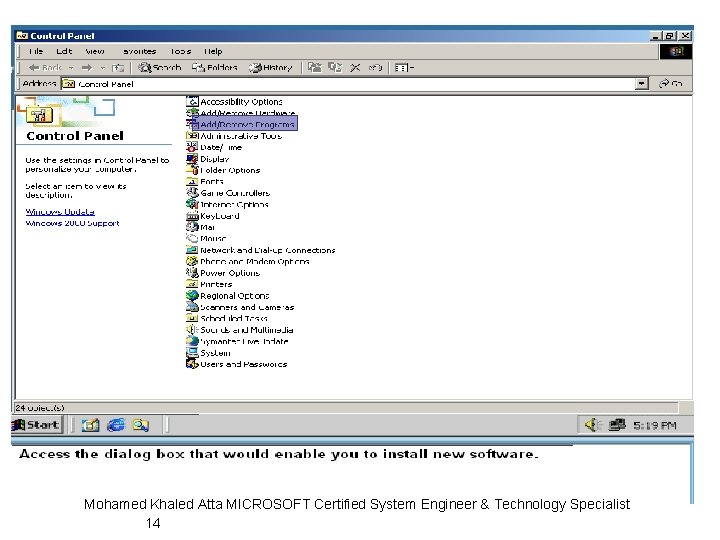The image size is (720, 540).
Task: Open Mouse icon
Action: (x=192, y=238)
